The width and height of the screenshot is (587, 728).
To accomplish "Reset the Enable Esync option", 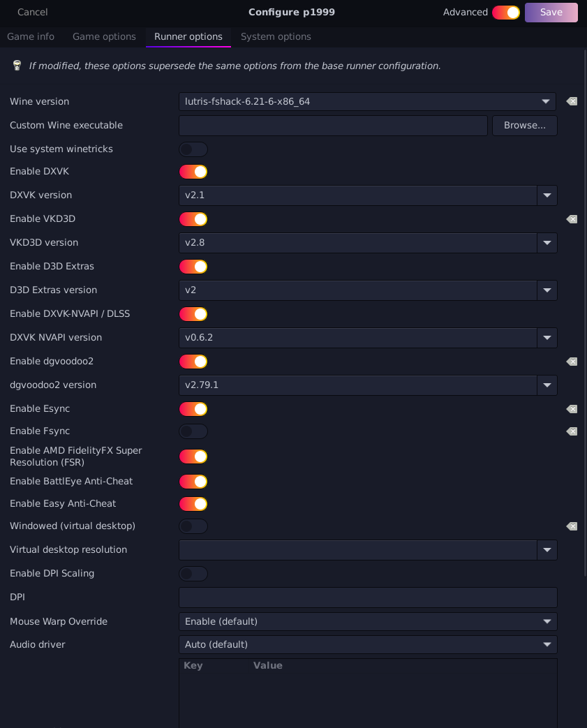I will coord(572,408).
